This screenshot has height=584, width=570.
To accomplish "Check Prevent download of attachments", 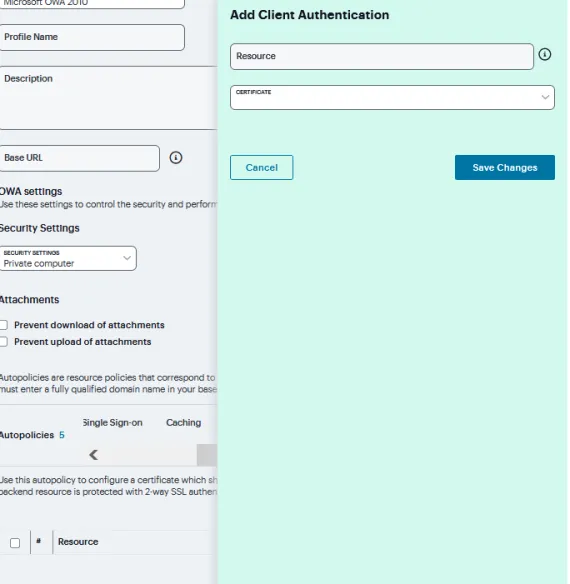I will (3, 325).
